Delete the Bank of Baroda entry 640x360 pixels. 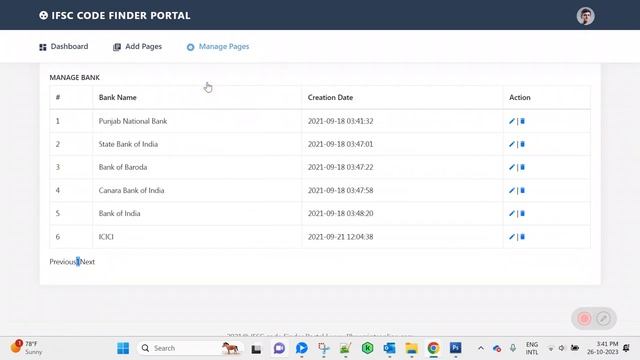pyautogui.click(x=522, y=167)
